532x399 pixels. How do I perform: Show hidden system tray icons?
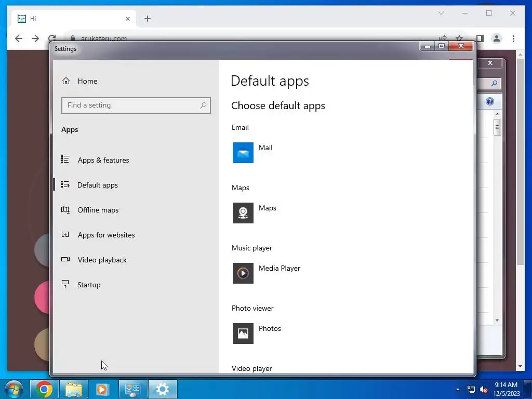(x=458, y=389)
